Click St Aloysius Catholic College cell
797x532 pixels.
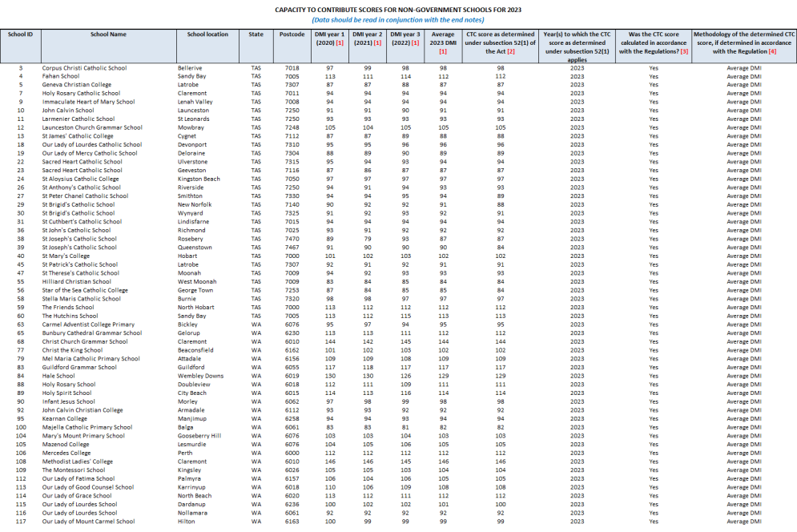pos(80,179)
